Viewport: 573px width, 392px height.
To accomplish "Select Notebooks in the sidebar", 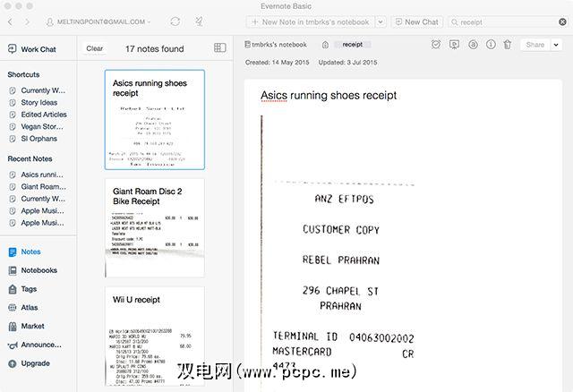I will tap(32, 270).
